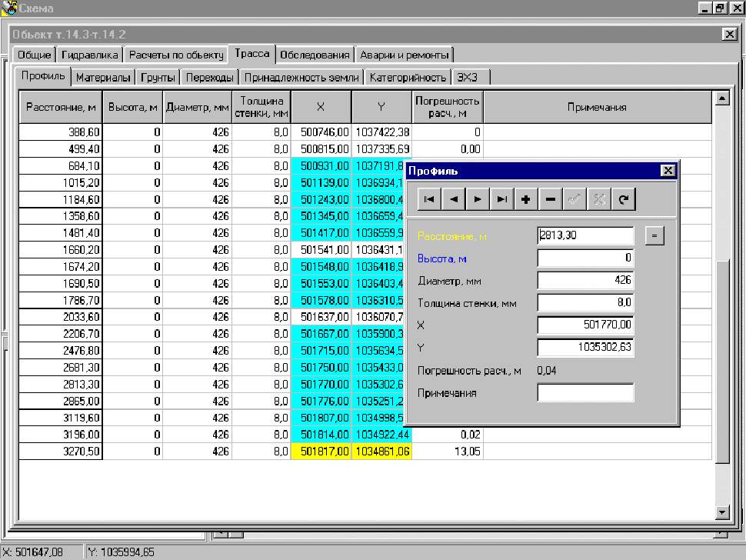746x560 pixels.
Task: Switch to the Гидравлика tab
Action: coord(89,55)
